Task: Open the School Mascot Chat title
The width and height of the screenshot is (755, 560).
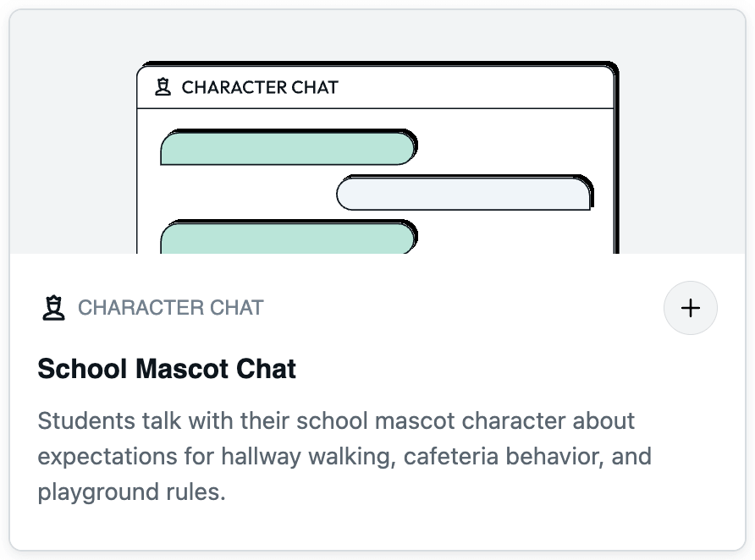Action: (x=167, y=369)
